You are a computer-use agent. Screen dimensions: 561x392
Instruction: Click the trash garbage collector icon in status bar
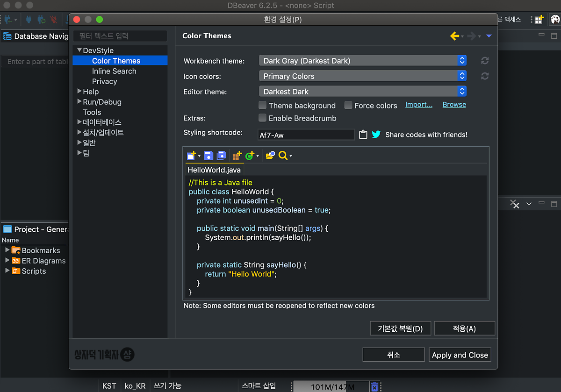[374, 386]
